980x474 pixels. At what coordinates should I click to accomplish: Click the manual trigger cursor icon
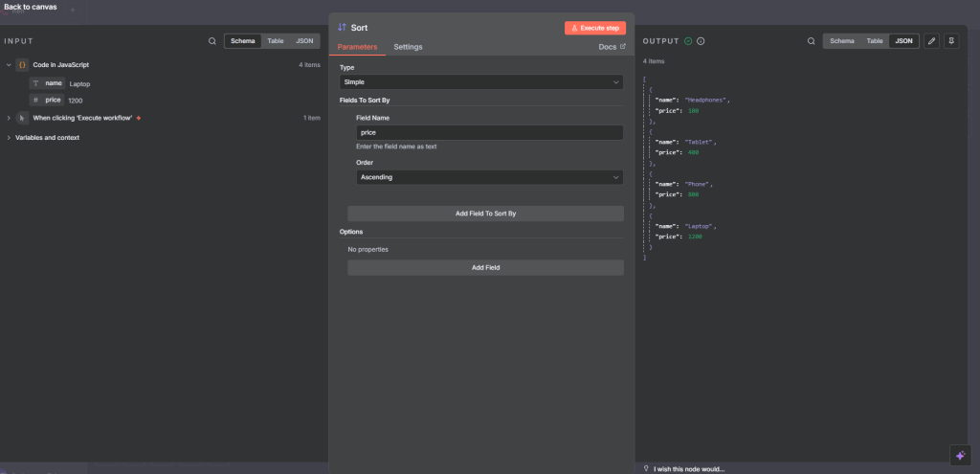click(x=22, y=118)
